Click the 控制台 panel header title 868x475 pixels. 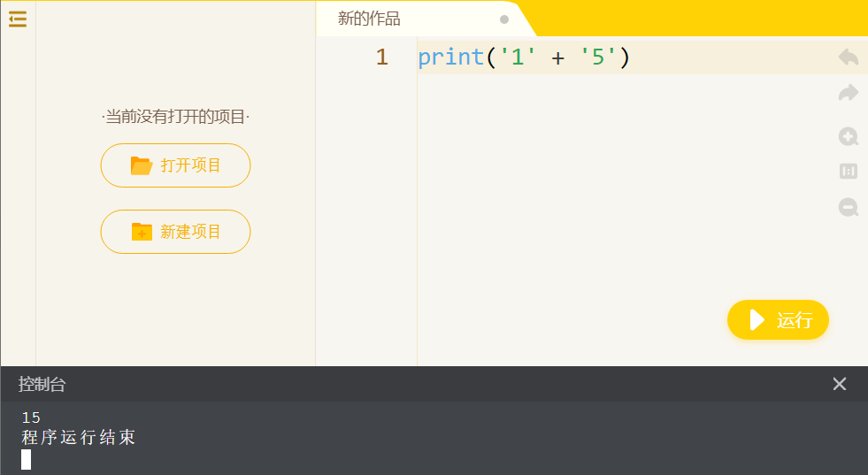point(42,384)
